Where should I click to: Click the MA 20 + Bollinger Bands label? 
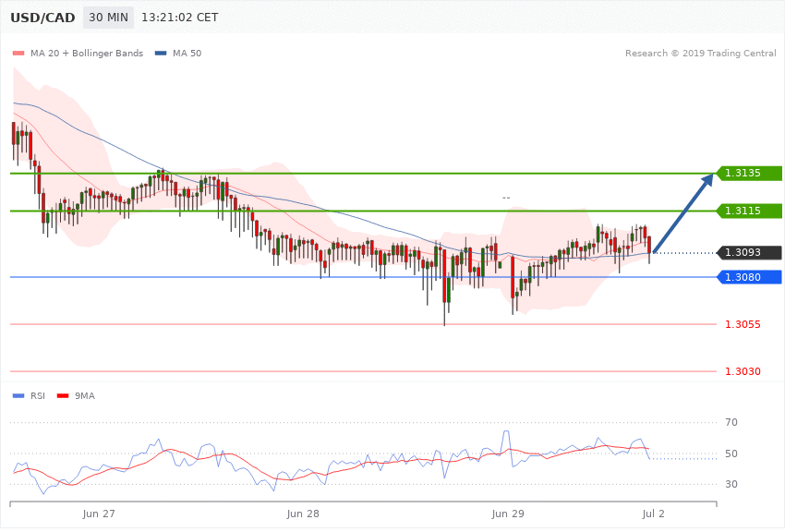click(x=87, y=53)
